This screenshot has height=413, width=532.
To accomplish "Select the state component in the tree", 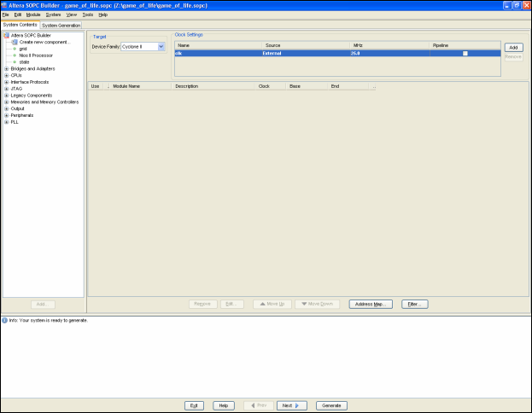I will tap(24, 62).
